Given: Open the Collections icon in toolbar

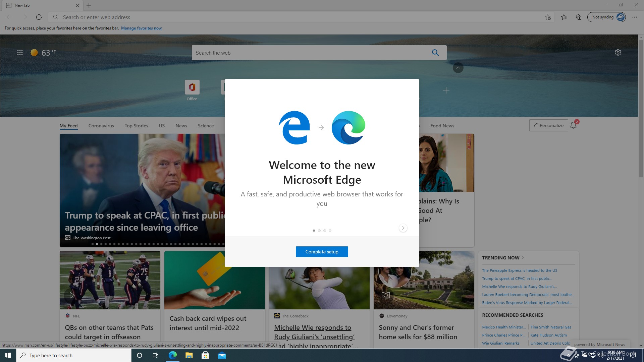Looking at the screenshot, I should (x=579, y=17).
